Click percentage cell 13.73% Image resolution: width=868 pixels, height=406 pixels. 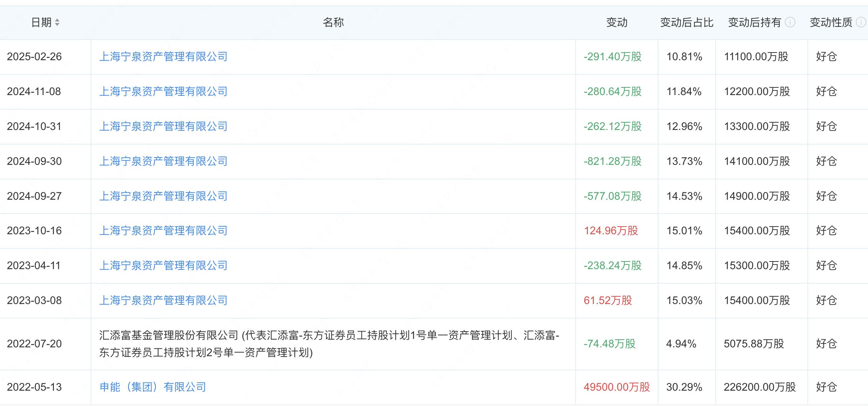pyautogui.click(x=684, y=161)
